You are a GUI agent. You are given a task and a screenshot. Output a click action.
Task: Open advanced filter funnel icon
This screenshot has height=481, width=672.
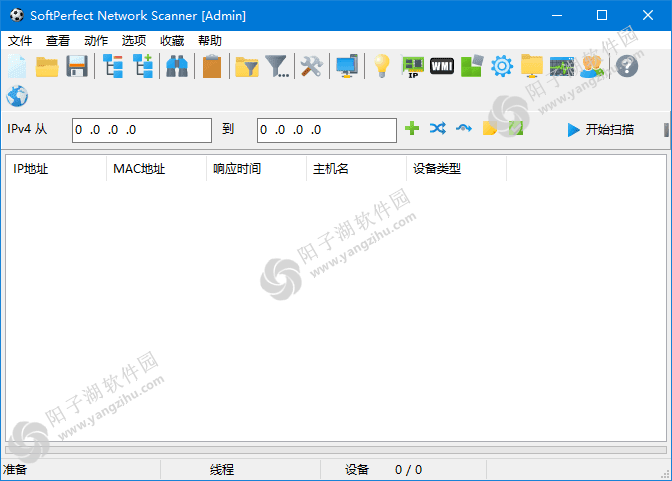[277, 66]
